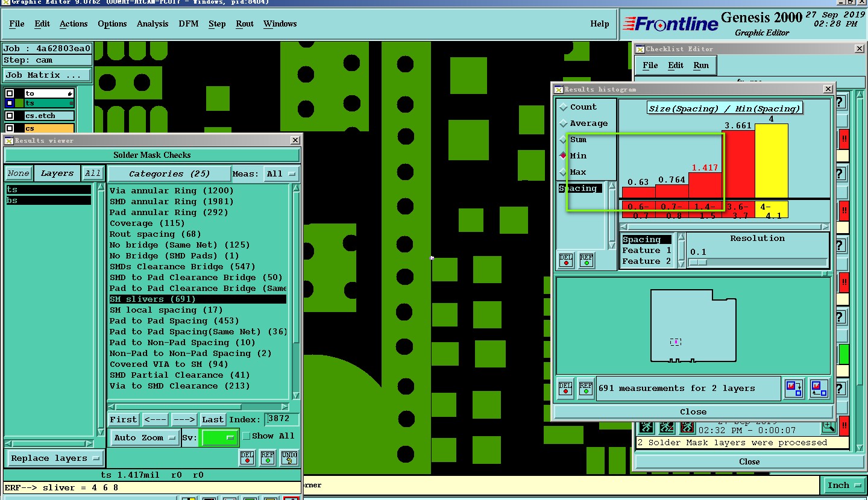
Task: Select Max radio option in histogram
Action: pyautogui.click(x=563, y=172)
